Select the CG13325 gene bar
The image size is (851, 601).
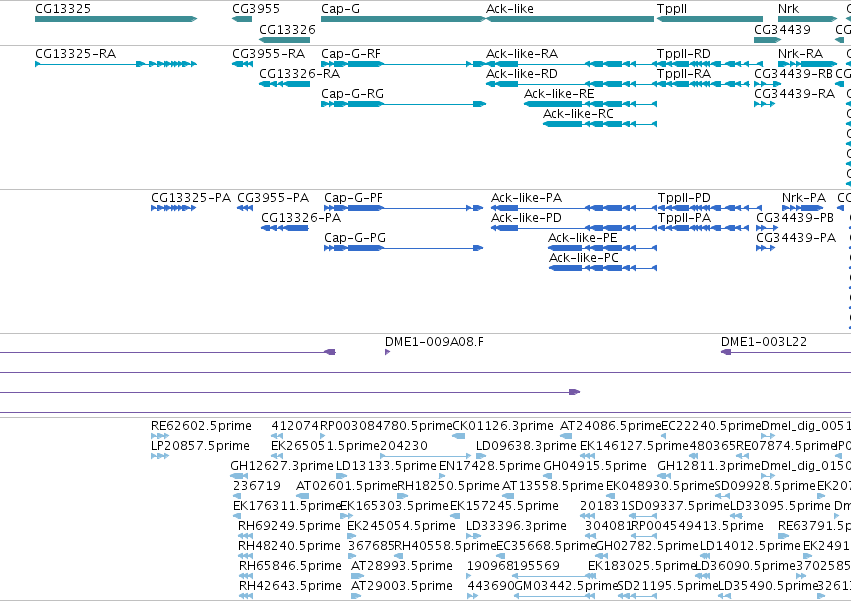[116, 19]
